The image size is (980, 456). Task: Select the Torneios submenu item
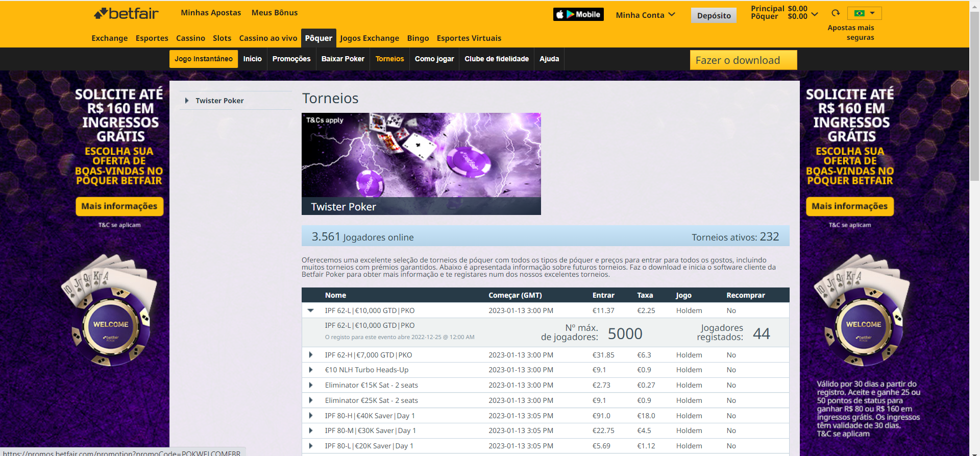(390, 59)
